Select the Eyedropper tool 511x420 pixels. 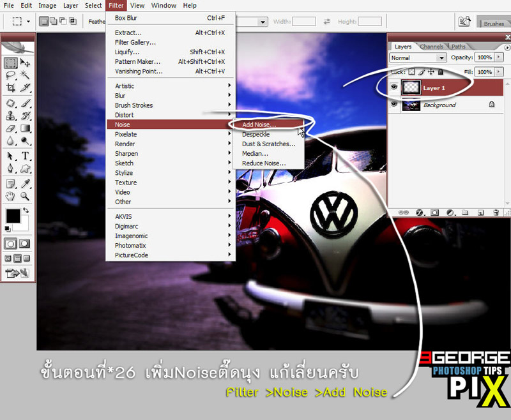[x=25, y=184]
